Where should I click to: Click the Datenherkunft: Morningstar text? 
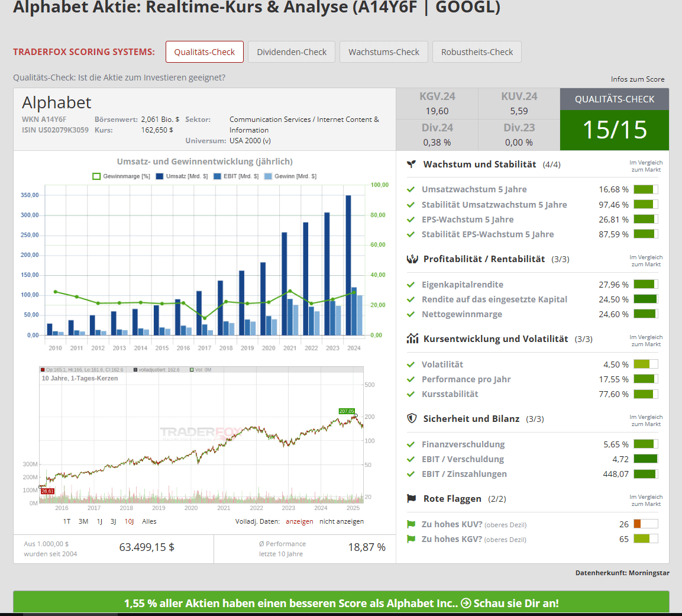point(622,573)
